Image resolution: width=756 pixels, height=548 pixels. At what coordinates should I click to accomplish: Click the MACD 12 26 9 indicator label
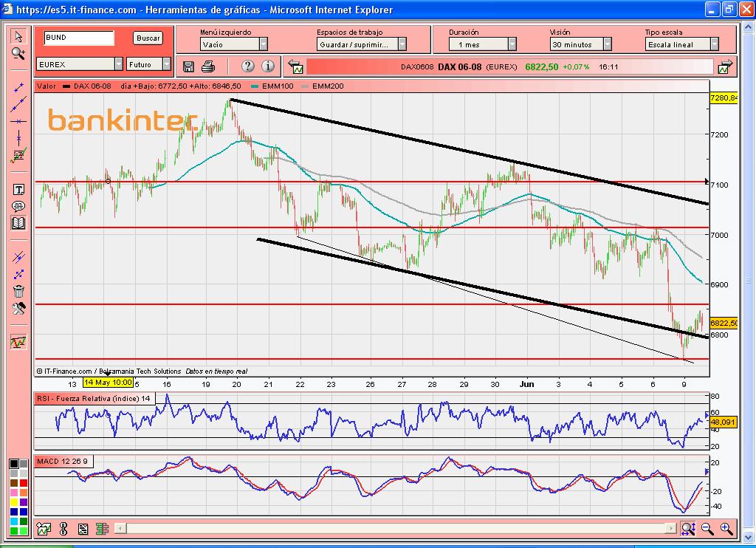tap(63, 462)
